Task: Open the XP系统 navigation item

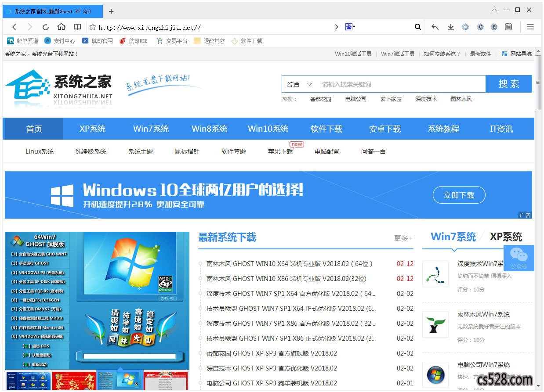Action: [93, 129]
